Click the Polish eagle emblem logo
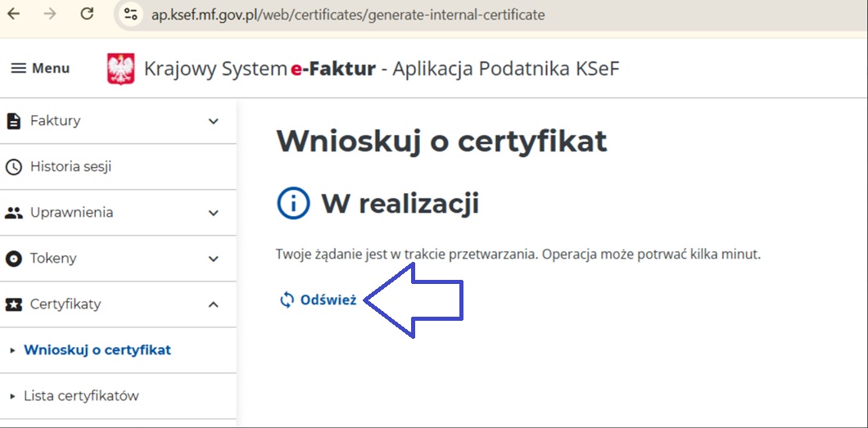This screenshot has width=868, height=428. click(x=120, y=69)
